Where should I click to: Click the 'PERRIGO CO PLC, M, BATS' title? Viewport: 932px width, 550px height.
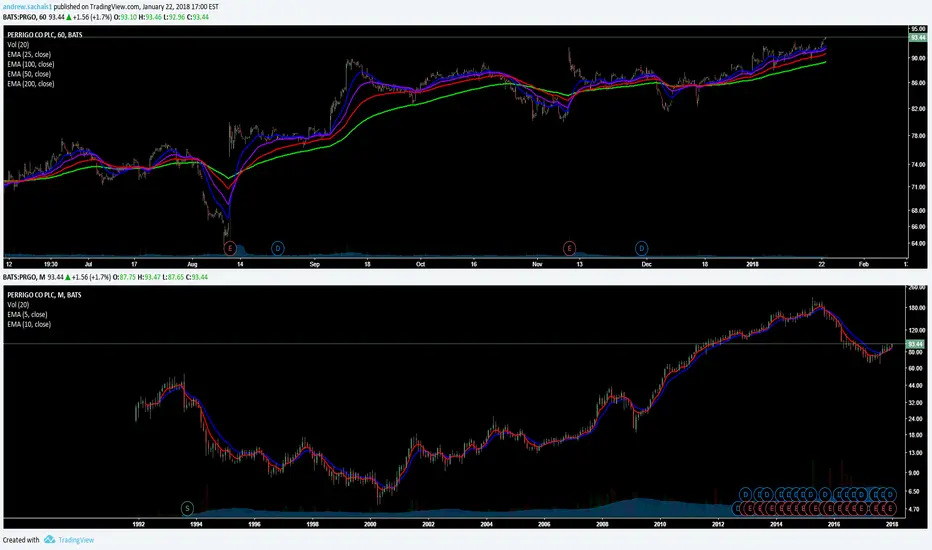pyautogui.click(x=44, y=295)
